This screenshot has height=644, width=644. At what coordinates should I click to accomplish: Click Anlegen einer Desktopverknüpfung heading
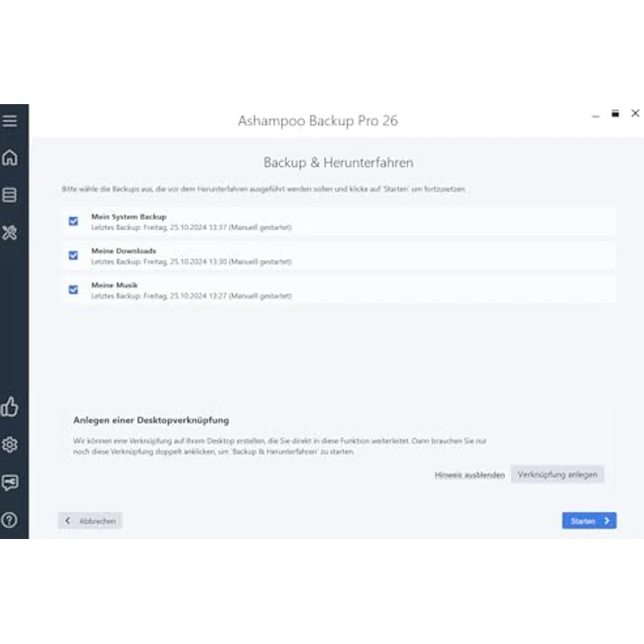[151, 420]
